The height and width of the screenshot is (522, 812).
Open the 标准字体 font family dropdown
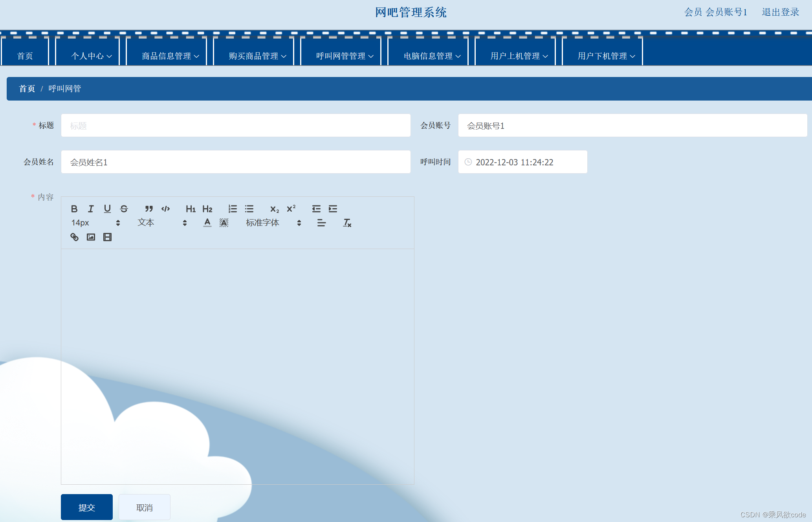click(x=273, y=223)
